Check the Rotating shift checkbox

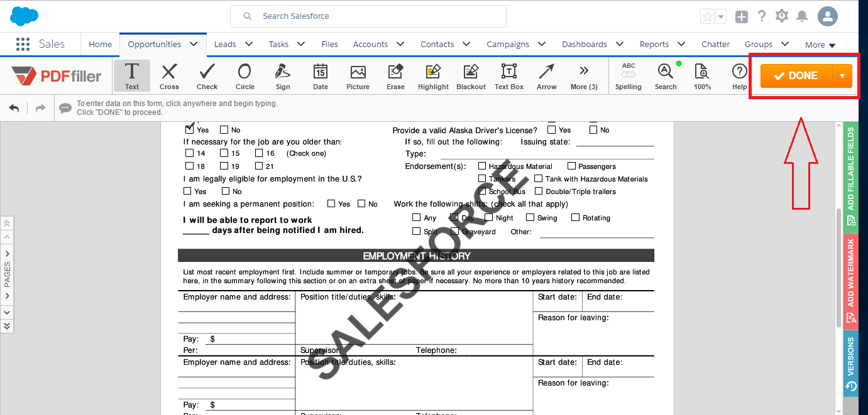pos(575,217)
